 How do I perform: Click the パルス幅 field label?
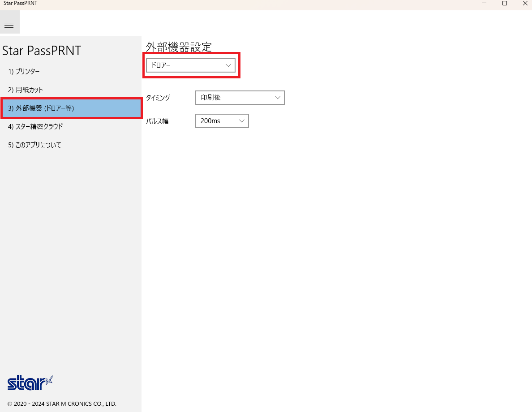[157, 121]
